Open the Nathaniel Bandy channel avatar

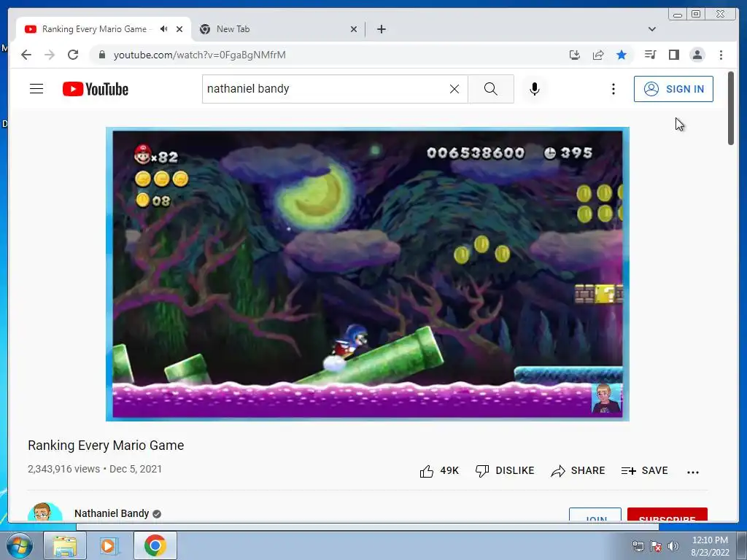(44, 512)
